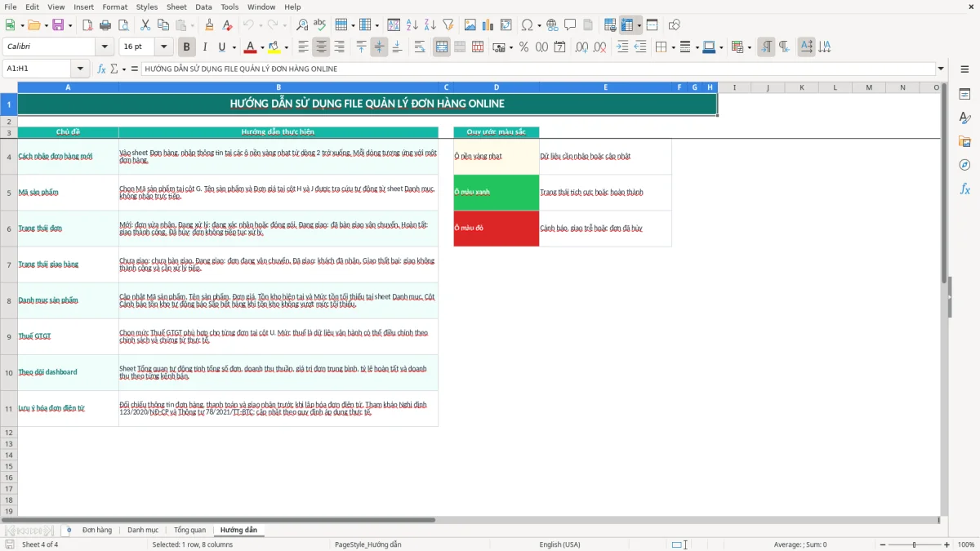Open the Font Size dropdown
The width and height of the screenshot is (980, 551).
164,47
